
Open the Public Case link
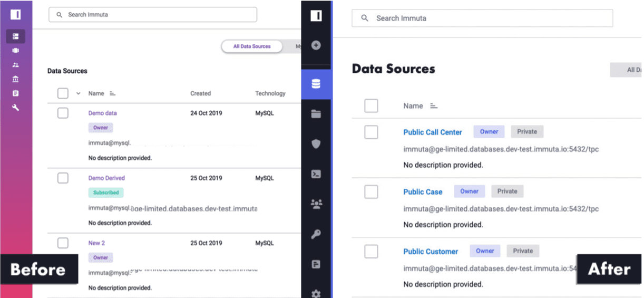click(423, 192)
